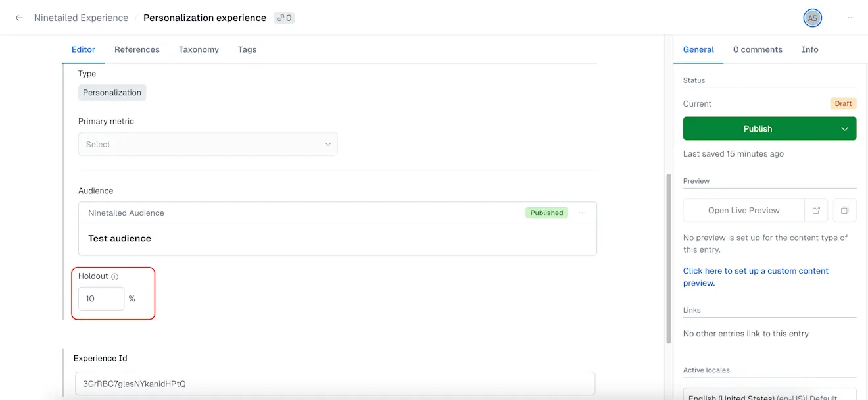868x400 pixels.
Task: Click the open-in-new-tab preview icon
Action: 816,210
